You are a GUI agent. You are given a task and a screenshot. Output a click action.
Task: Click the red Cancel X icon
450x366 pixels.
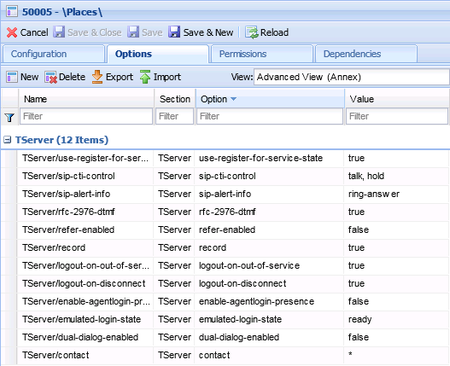tap(12, 33)
